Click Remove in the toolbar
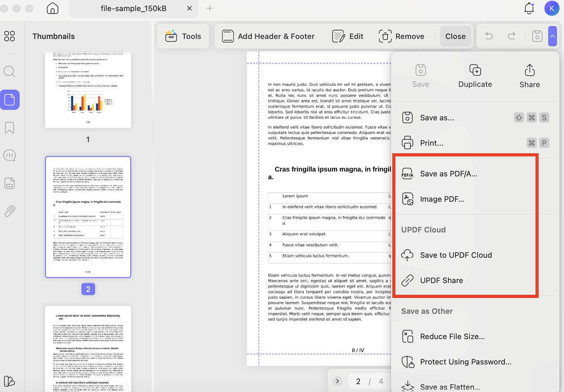 [402, 36]
